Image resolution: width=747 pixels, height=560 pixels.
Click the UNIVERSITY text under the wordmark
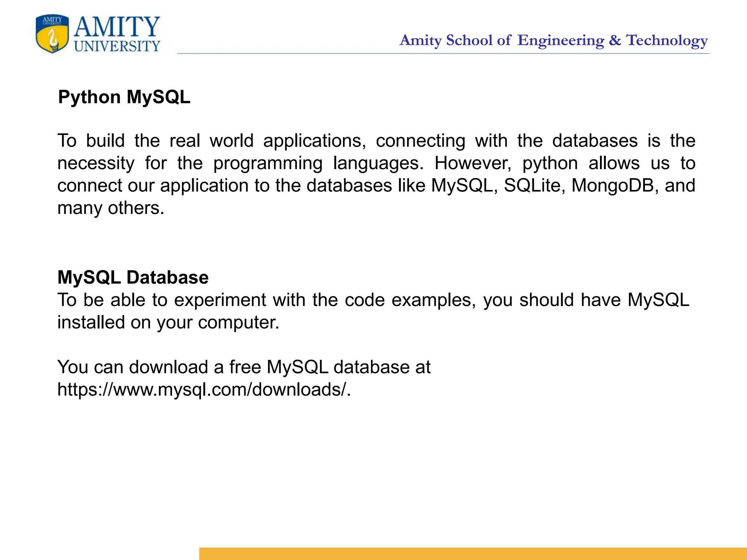[x=117, y=46]
